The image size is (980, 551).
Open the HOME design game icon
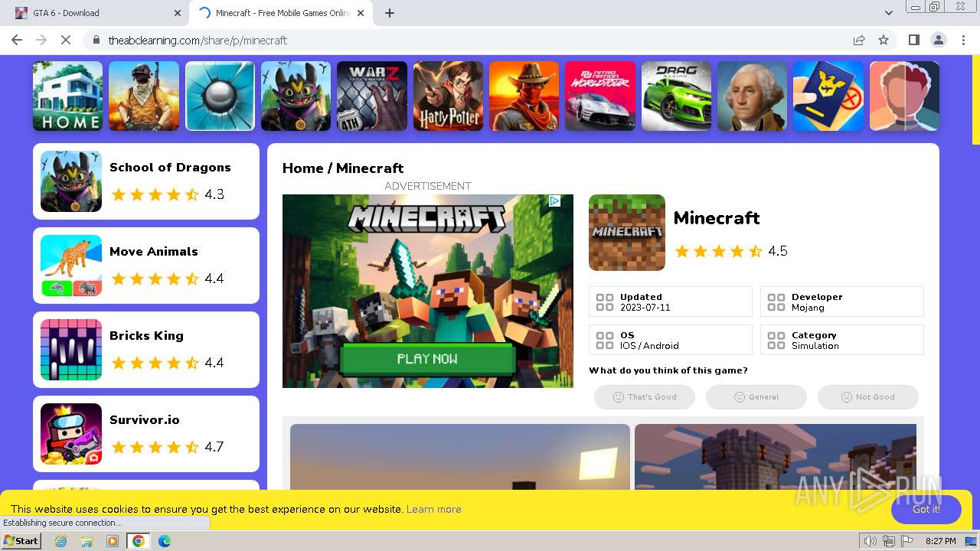pos(67,96)
